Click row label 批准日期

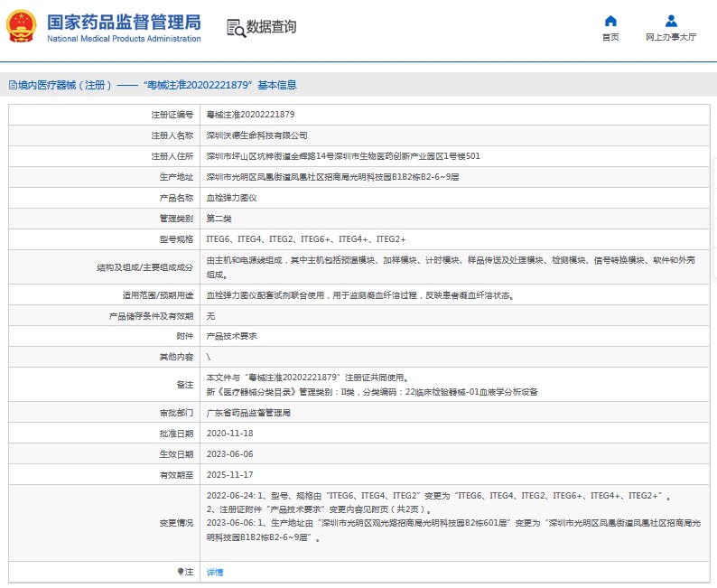pos(176,433)
